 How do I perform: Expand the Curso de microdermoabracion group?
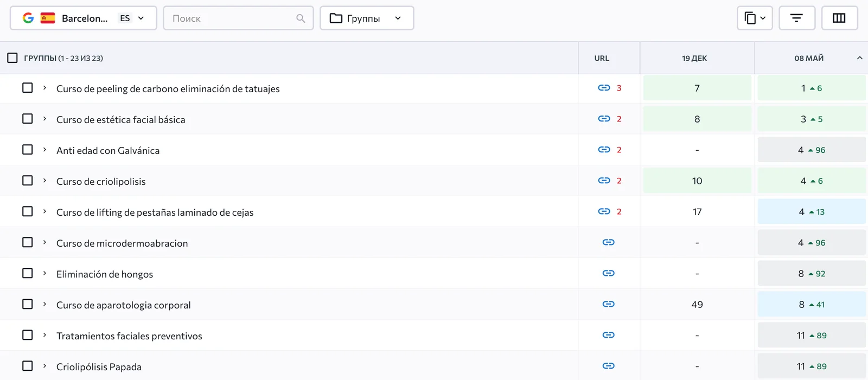[x=44, y=242]
